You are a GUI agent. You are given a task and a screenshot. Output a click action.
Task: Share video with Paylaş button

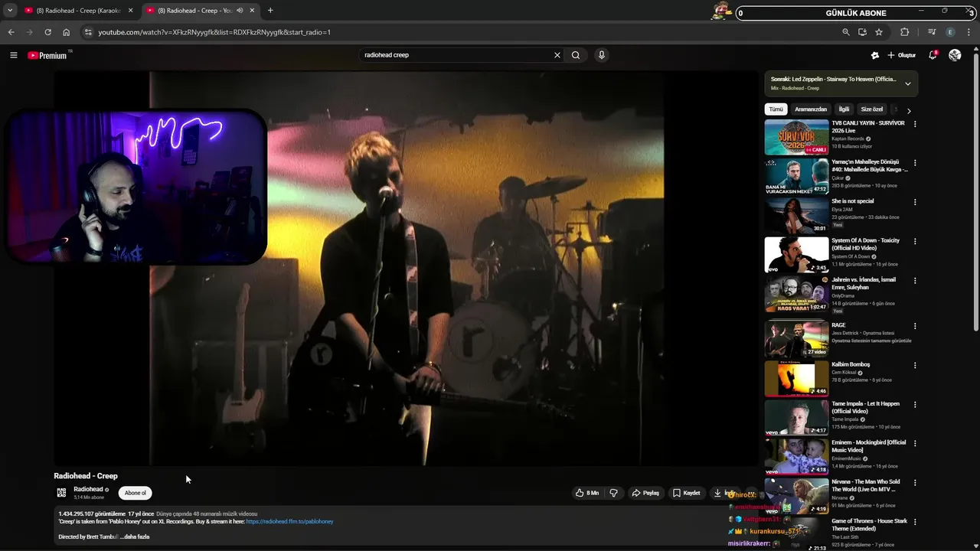click(x=645, y=493)
